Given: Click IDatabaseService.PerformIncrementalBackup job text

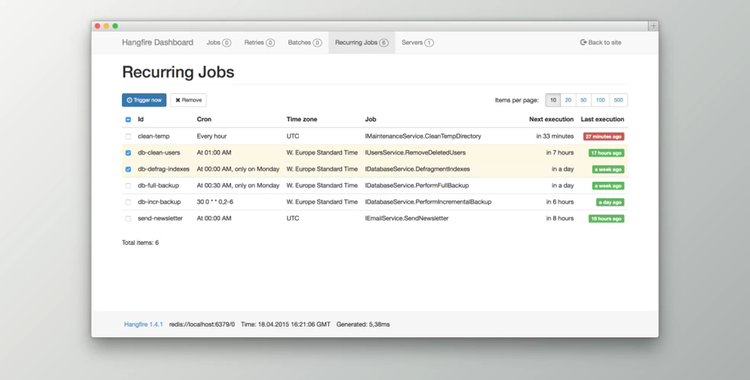Looking at the screenshot, I should tap(428, 202).
